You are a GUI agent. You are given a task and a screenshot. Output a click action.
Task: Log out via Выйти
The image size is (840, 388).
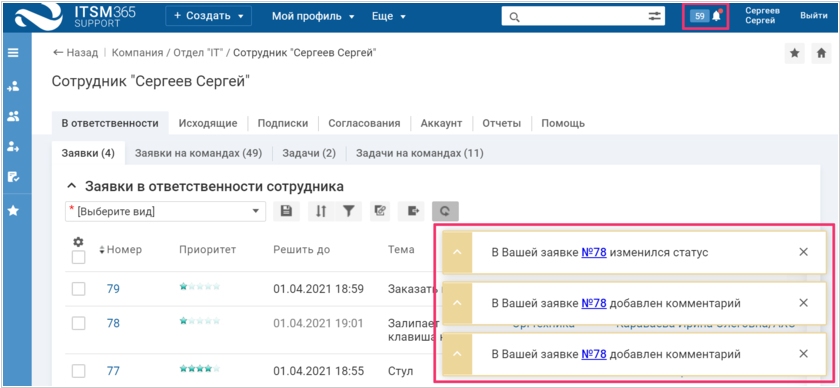click(814, 16)
